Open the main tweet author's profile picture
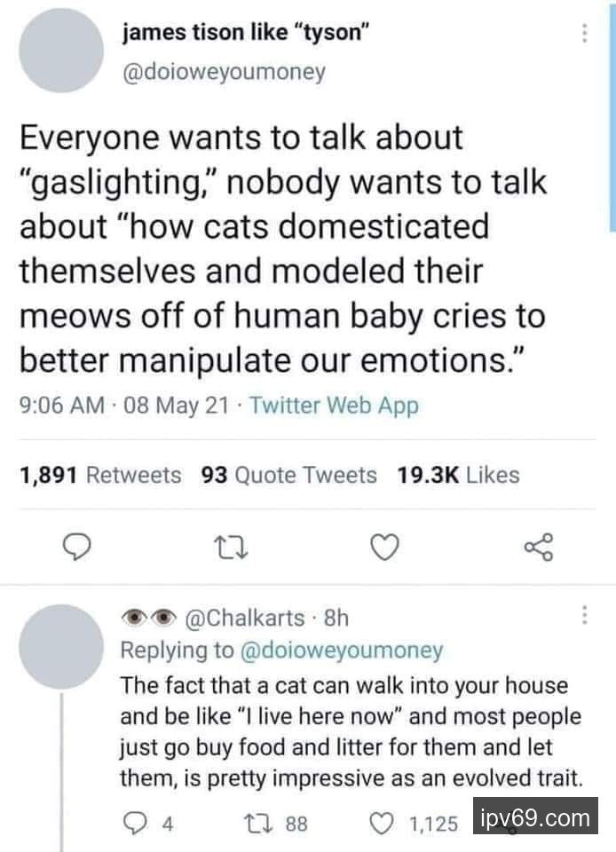Image resolution: width=616 pixels, height=852 pixels. pyautogui.click(x=60, y=51)
